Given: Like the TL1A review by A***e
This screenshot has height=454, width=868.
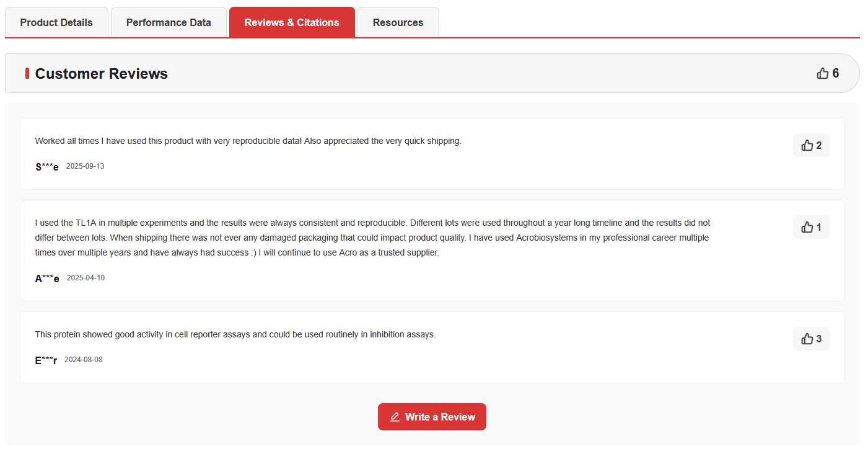Looking at the screenshot, I should [x=811, y=227].
